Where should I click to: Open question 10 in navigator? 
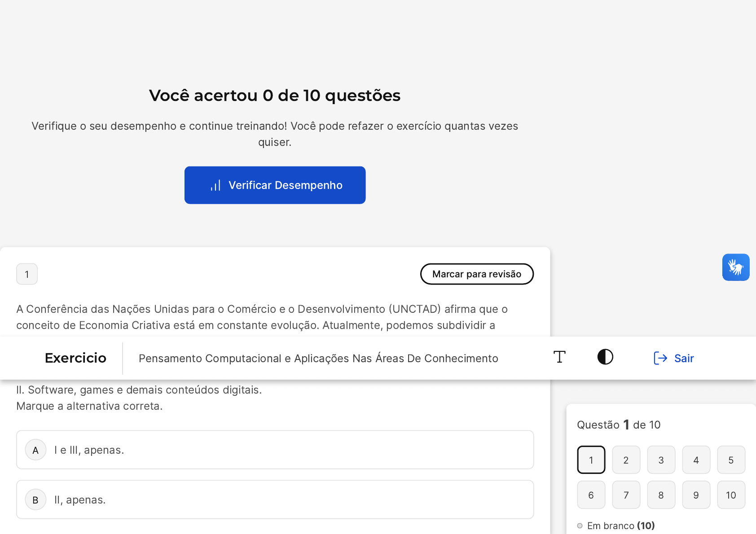point(731,495)
